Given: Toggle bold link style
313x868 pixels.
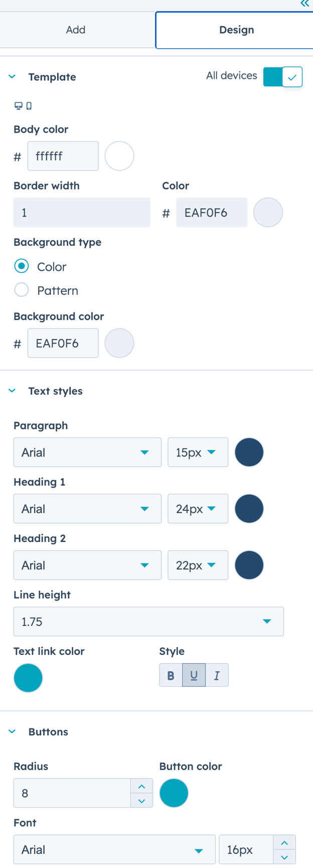Looking at the screenshot, I should [171, 675].
